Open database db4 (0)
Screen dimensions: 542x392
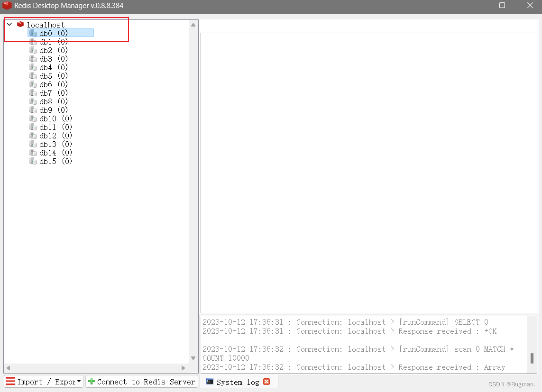54,67
